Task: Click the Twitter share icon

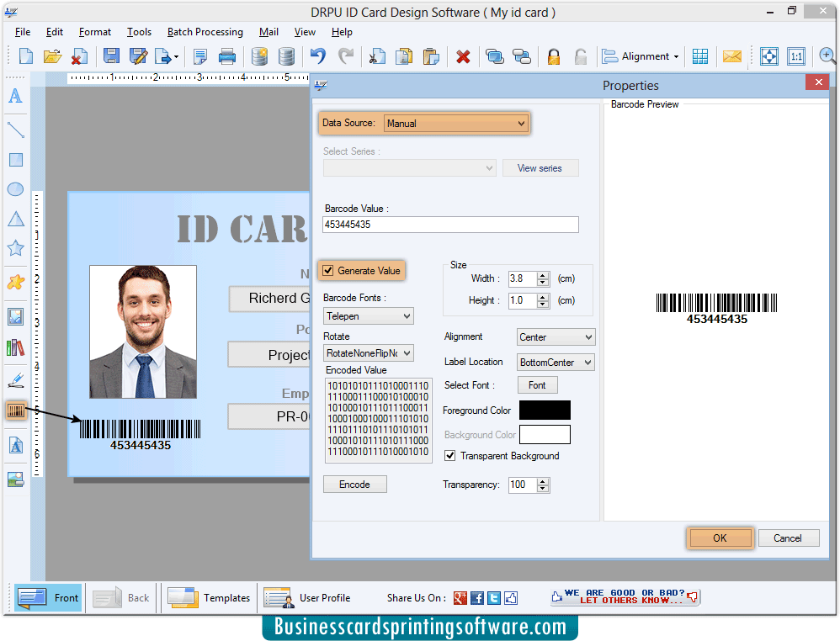Action: (494, 597)
